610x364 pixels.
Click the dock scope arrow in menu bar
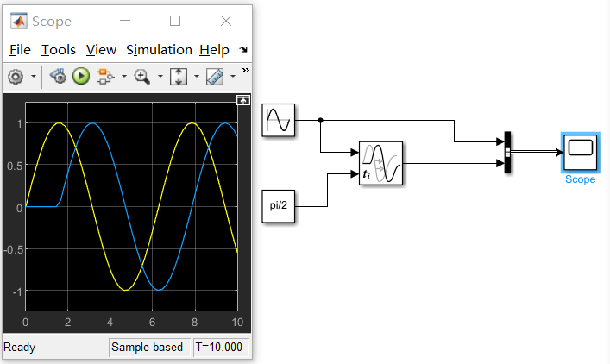(x=243, y=49)
